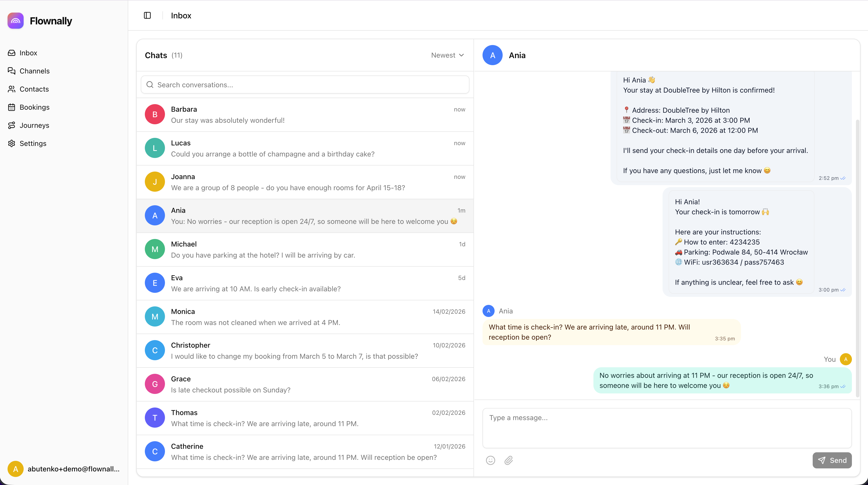
Task: Open the Bookings calendar icon
Action: tap(12, 107)
